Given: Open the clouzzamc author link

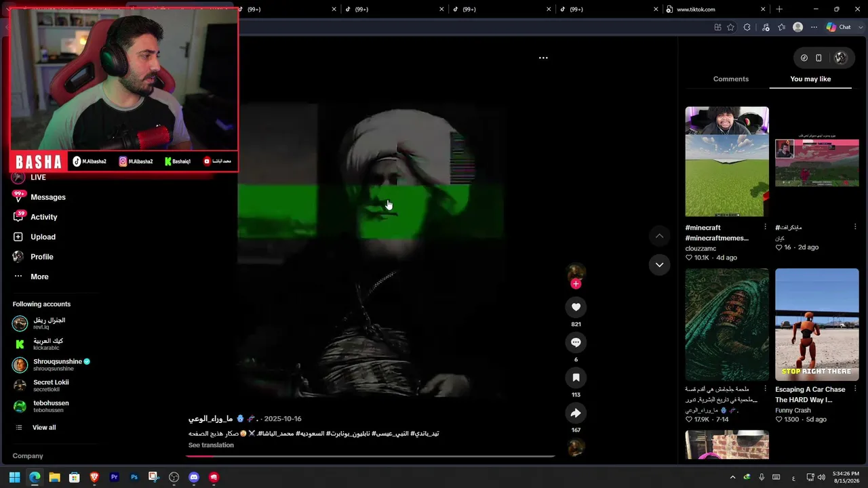Looking at the screenshot, I should [701, 249].
